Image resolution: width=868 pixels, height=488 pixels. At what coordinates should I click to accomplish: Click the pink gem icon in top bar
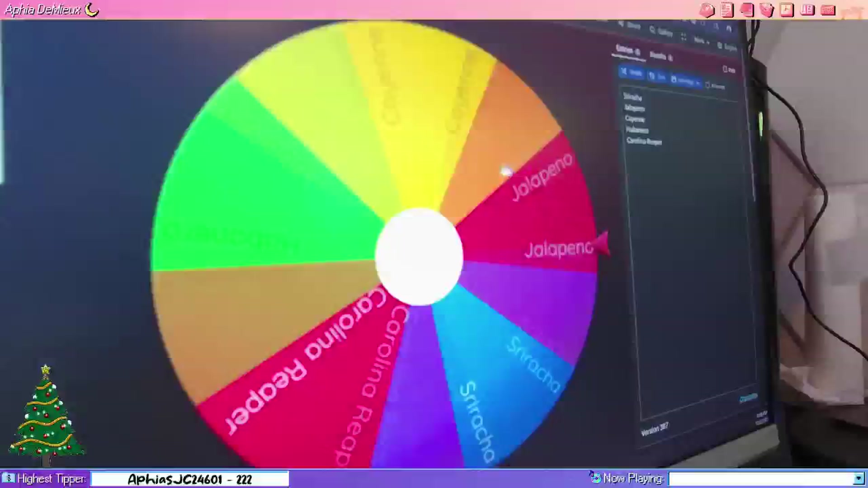pyautogui.click(x=707, y=10)
